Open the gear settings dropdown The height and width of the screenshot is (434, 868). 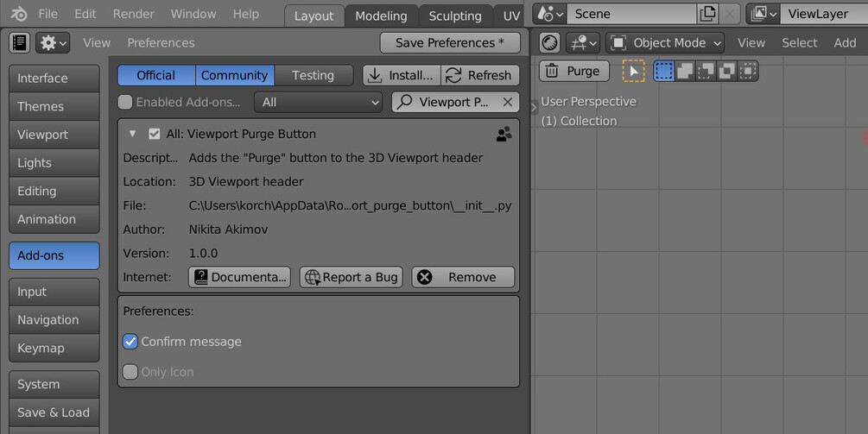(x=53, y=42)
